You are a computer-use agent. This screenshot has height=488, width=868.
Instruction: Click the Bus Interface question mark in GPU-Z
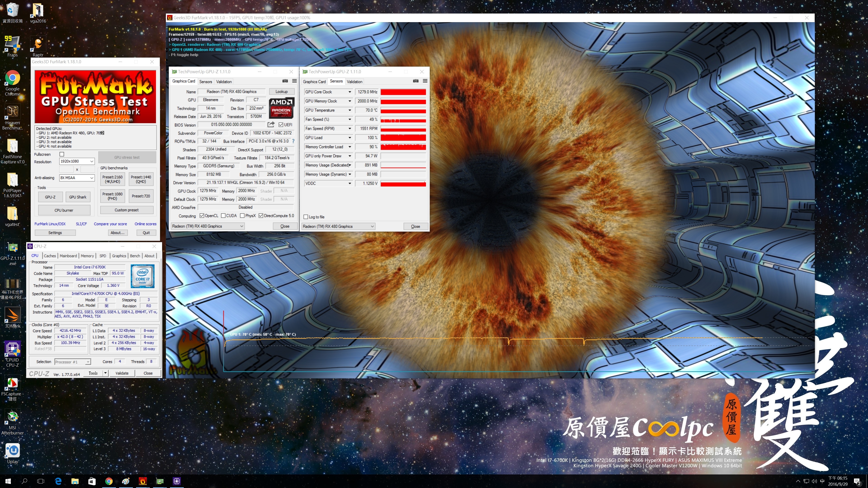(x=293, y=141)
